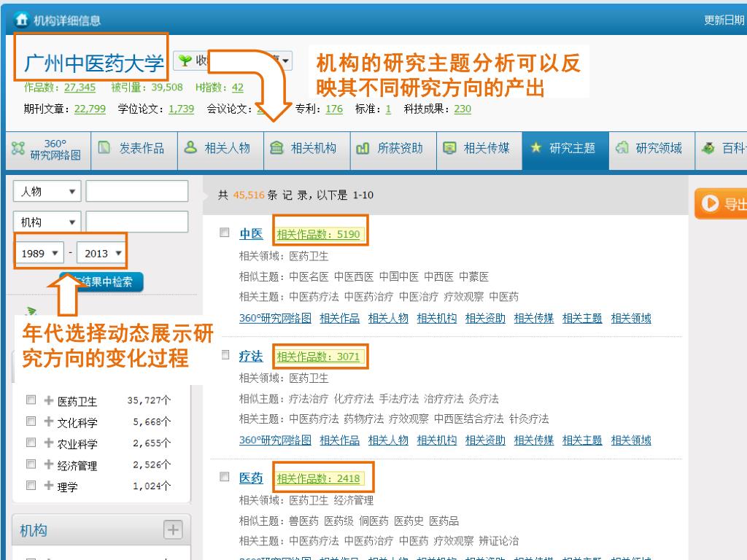Open the 人物 dropdown selector

(47, 192)
